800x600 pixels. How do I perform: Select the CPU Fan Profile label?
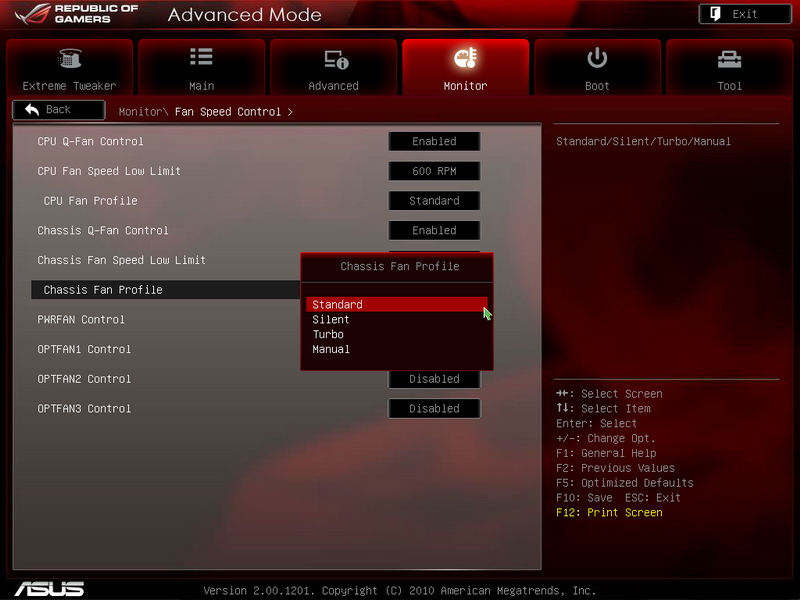point(90,201)
